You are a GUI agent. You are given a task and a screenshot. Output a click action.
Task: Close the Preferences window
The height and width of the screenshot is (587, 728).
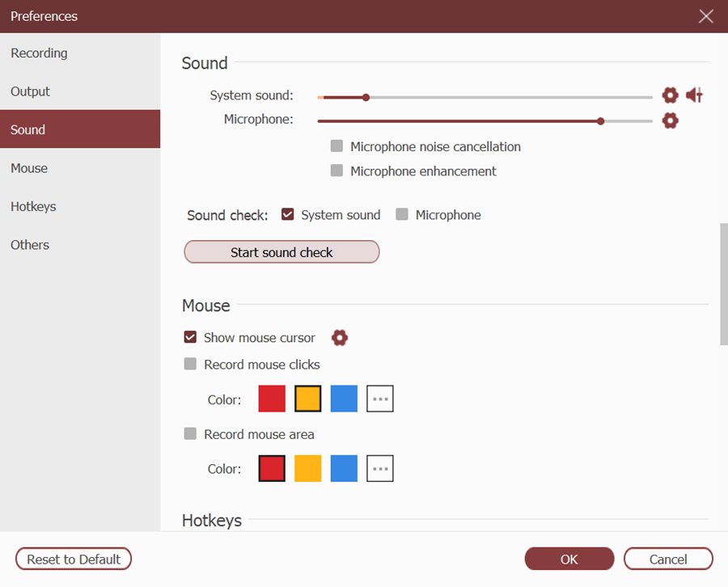pos(705,15)
